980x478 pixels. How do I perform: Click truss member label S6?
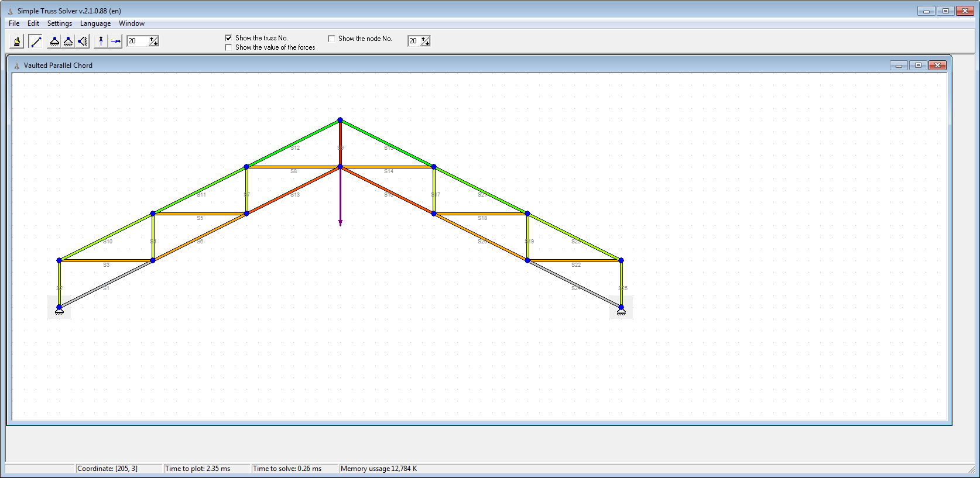pos(200,242)
